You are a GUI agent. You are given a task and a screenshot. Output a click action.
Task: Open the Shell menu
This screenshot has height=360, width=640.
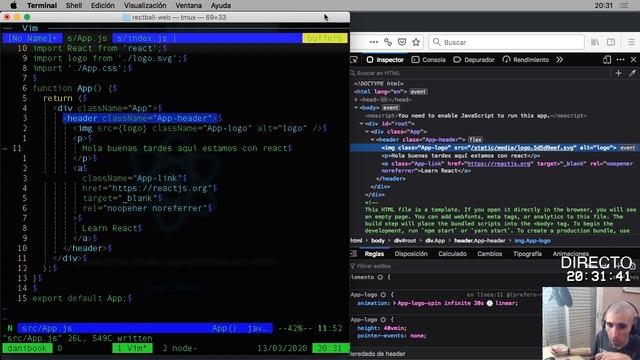coord(74,5)
